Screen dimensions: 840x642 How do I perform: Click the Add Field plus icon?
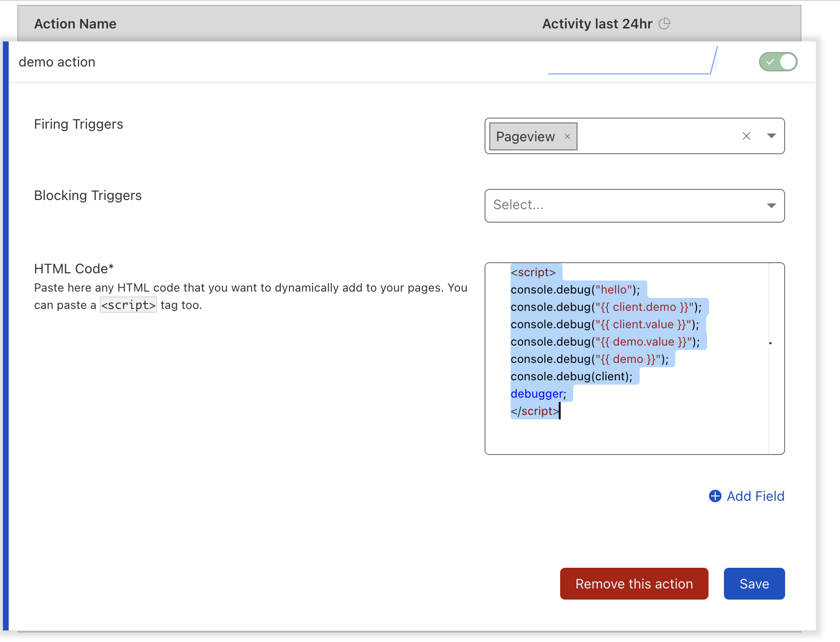[x=714, y=496]
